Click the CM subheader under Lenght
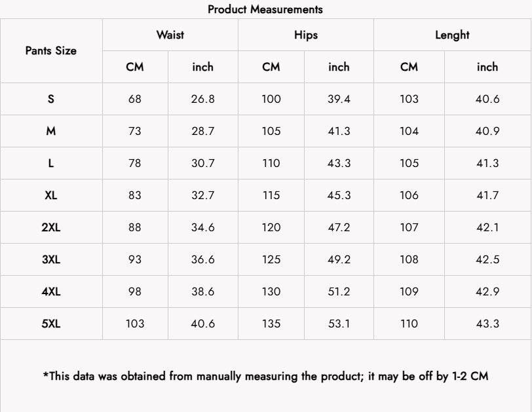 [x=409, y=67]
